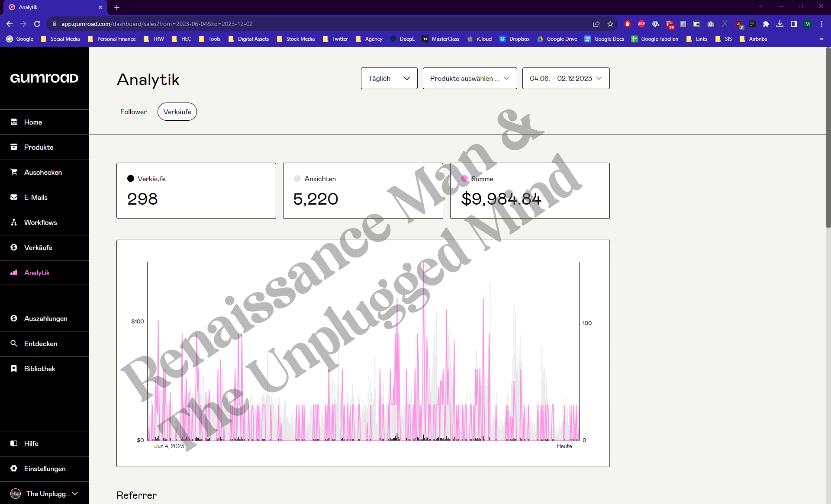The width and height of the screenshot is (831, 504).
Task: Toggle the Ansichten series gray dot
Action: pyautogui.click(x=297, y=179)
